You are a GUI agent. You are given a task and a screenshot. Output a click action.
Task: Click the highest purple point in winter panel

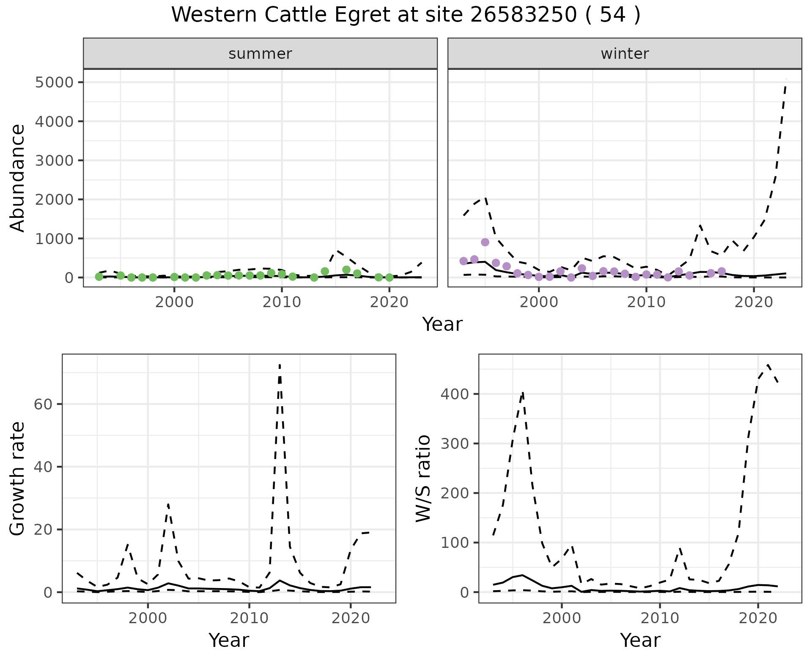tap(485, 242)
